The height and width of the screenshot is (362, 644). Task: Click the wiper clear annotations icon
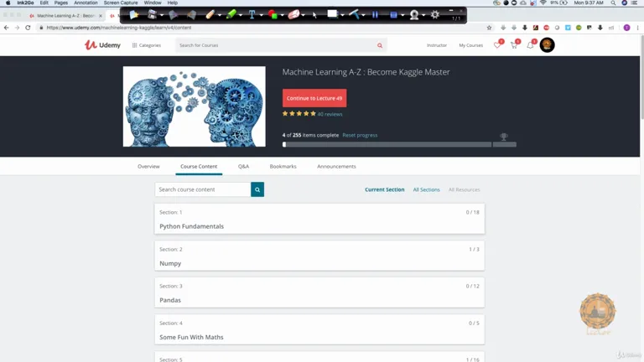coord(354,15)
